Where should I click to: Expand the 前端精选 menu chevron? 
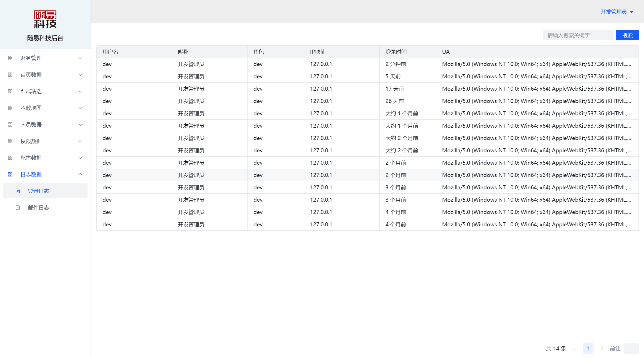point(80,91)
